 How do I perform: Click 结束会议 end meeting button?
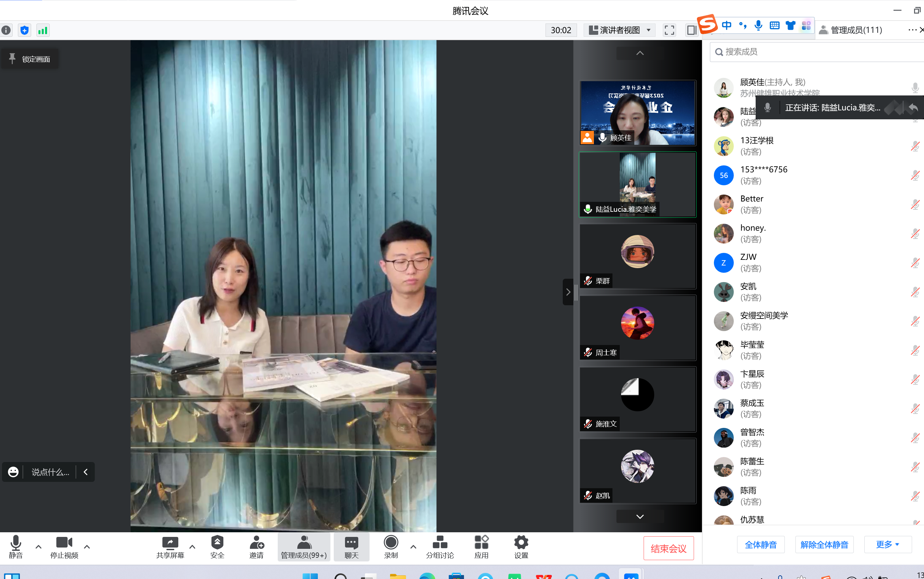[668, 548]
